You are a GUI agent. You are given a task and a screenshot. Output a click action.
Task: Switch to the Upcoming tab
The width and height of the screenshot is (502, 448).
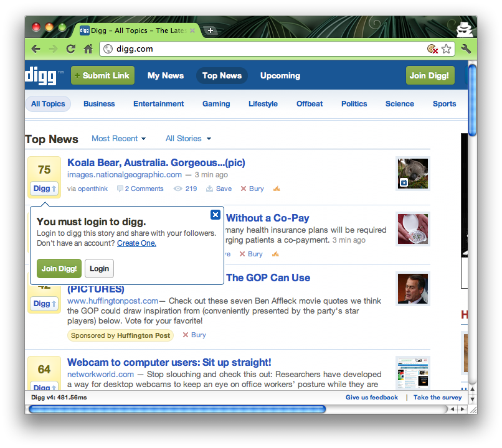tap(280, 76)
